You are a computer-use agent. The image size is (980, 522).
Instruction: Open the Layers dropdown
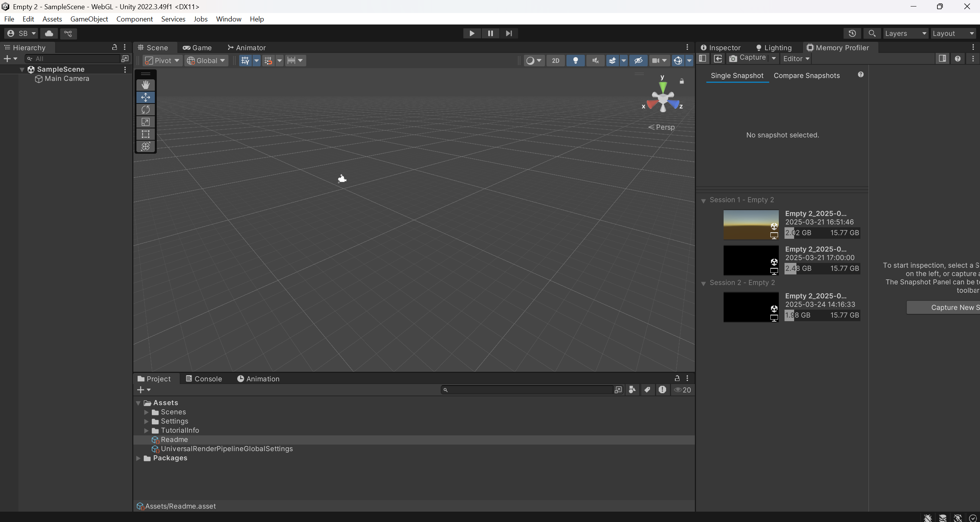[905, 33]
